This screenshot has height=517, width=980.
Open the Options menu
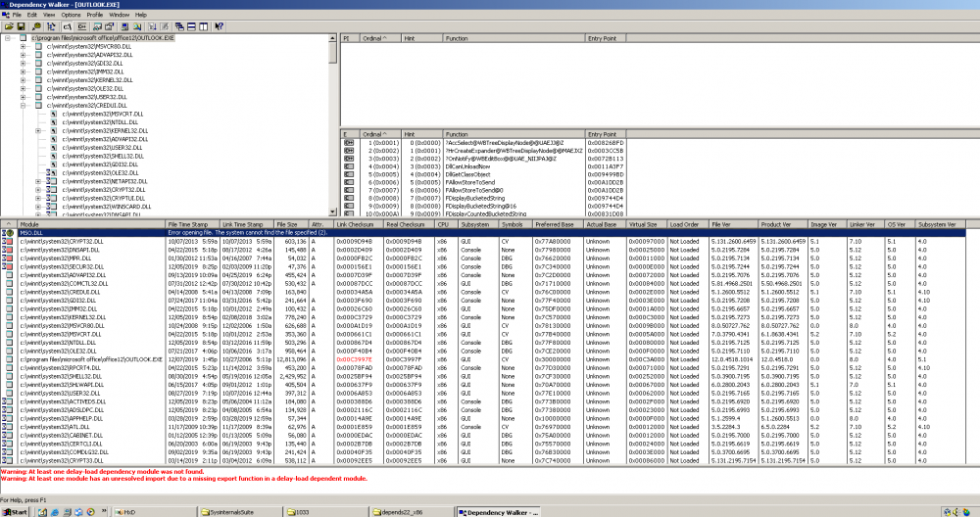(x=71, y=16)
